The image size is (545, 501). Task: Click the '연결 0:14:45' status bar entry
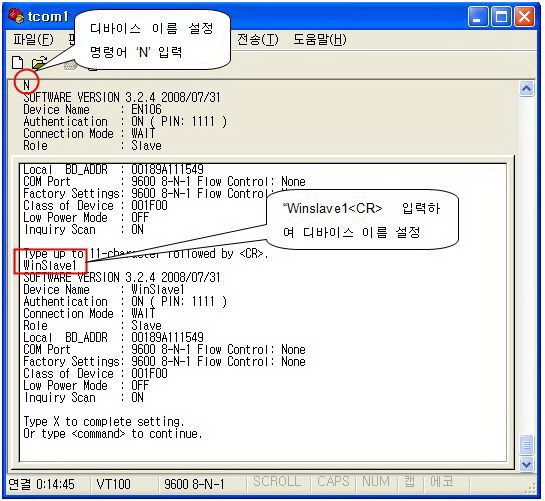tap(41, 484)
